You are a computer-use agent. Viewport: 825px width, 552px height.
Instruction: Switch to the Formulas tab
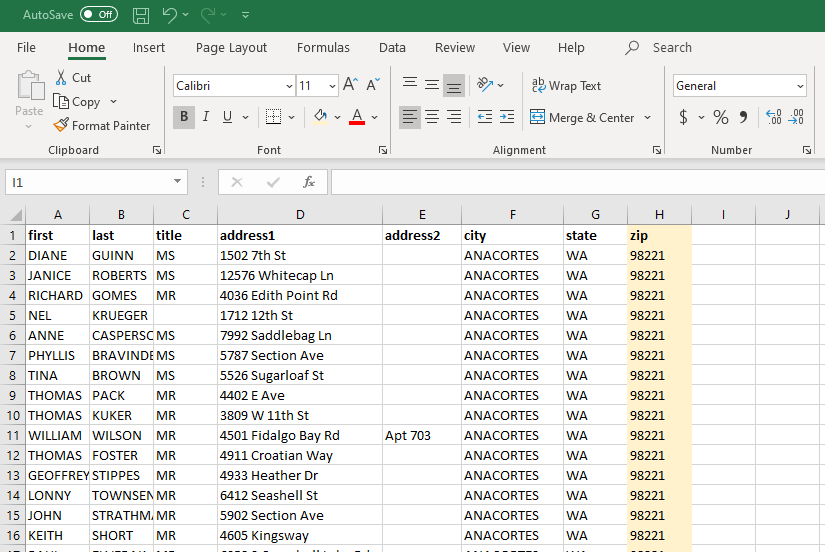click(x=323, y=48)
